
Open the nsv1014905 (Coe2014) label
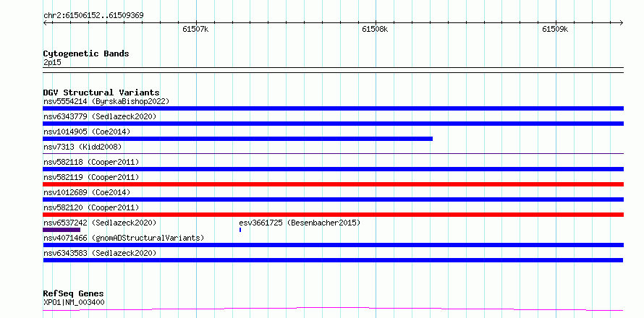click(87, 132)
